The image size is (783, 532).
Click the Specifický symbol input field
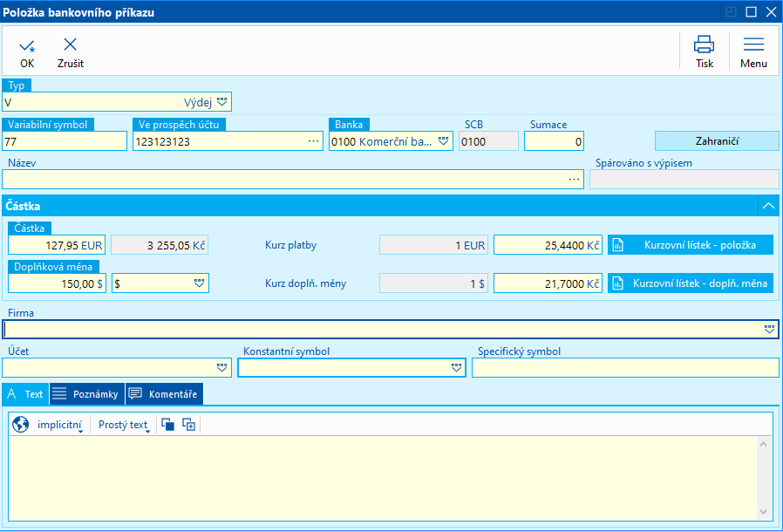(x=624, y=368)
